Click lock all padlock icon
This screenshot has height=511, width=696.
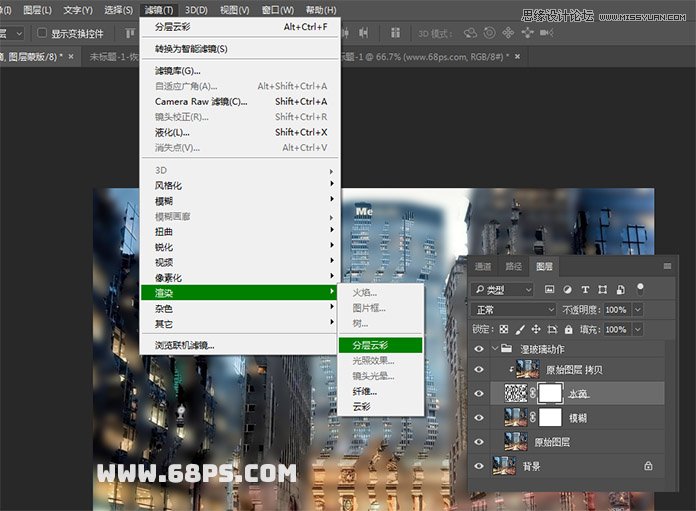(x=569, y=329)
